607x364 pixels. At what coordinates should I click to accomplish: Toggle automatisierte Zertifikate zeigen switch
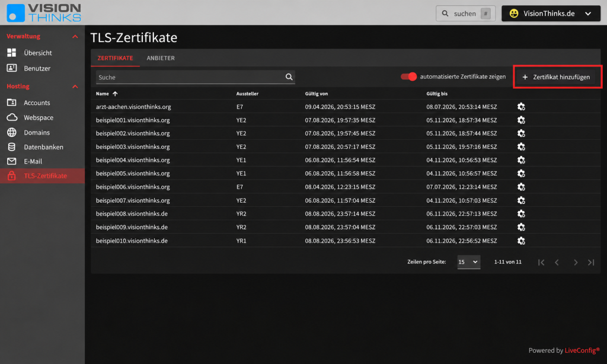point(409,76)
